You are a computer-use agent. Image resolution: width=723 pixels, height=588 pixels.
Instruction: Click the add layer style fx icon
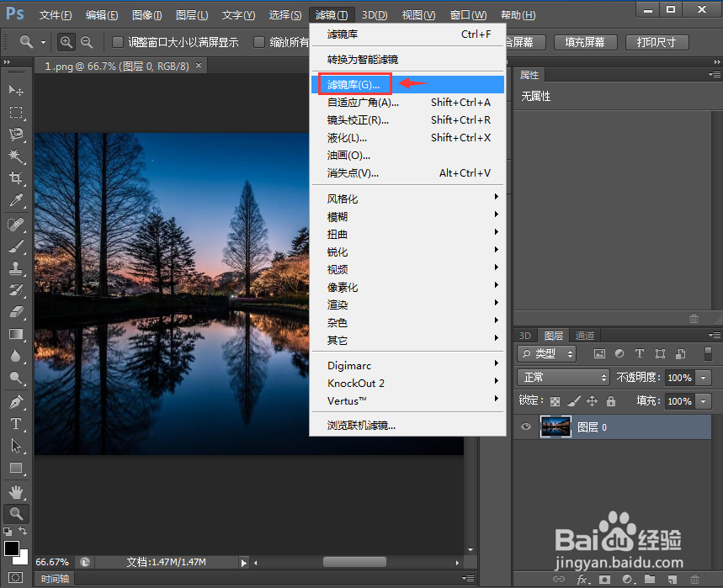(582, 580)
